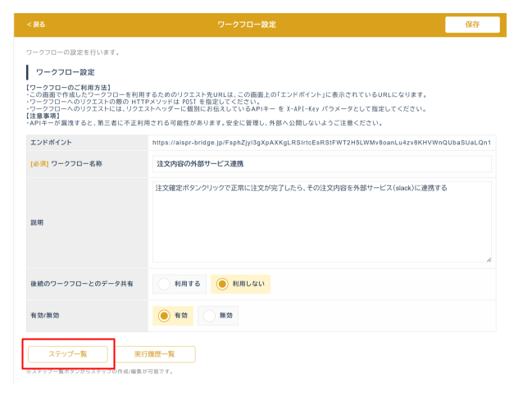The height and width of the screenshot is (406, 532).
Task: Focus the 説明 description textarea
Action: tap(321, 222)
